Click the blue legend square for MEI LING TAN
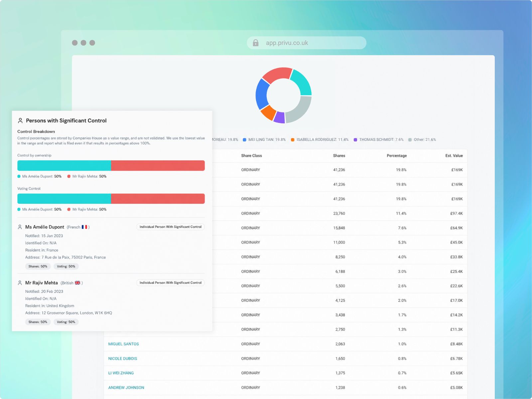 (x=244, y=140)
